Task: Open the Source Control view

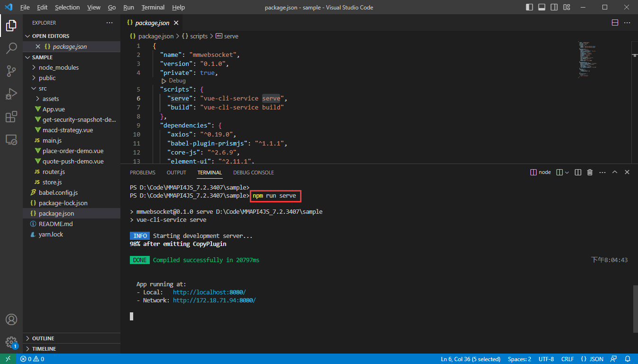Action: click(11, 71)
